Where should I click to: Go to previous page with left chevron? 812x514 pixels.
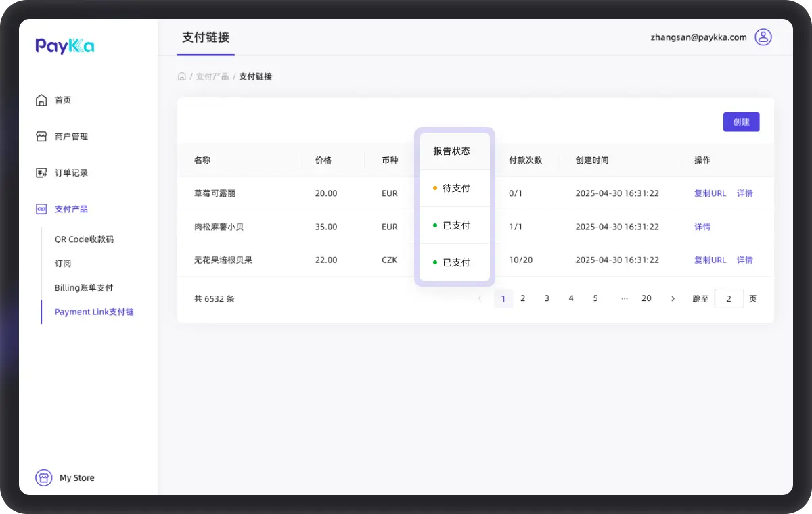(x=480, y=298)
